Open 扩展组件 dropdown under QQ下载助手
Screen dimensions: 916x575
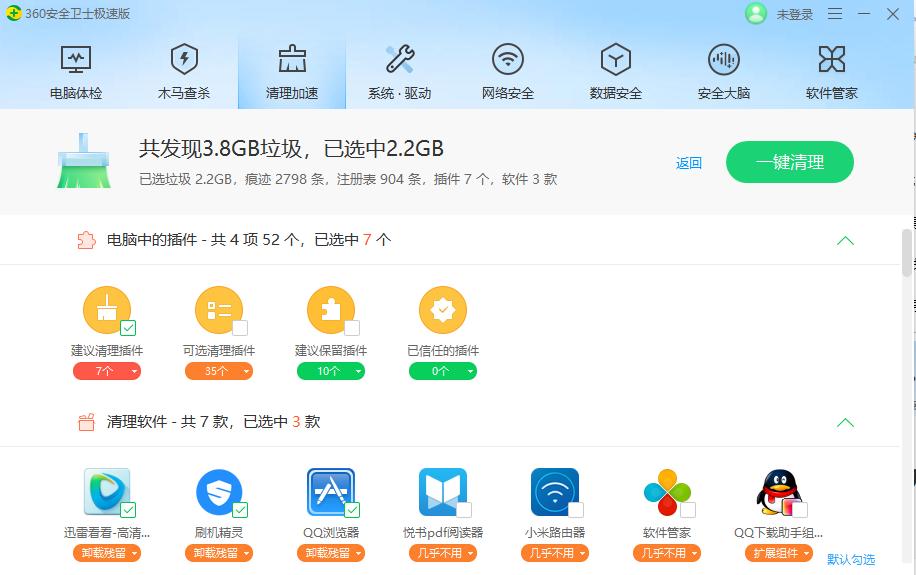(x=779, y=553)
